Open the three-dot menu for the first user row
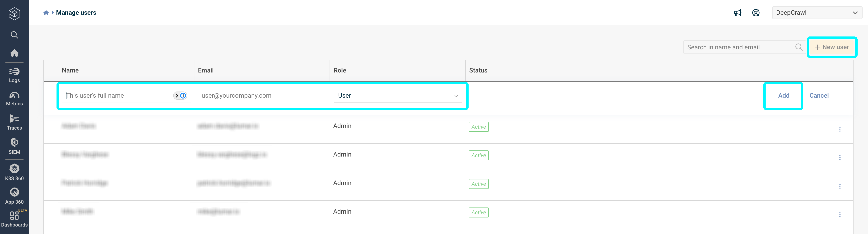Screen dimensions: 868x234 840,129
